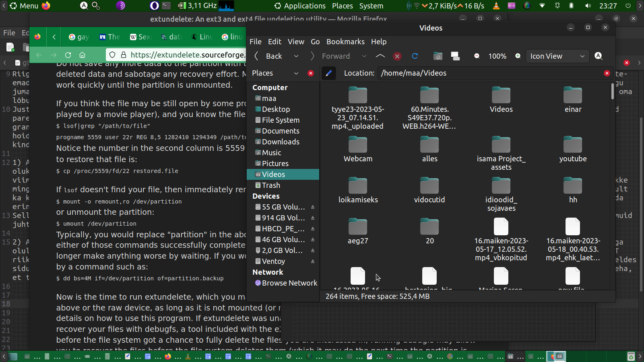Screen dimensions: 644x362
Task: Expand the Back history dropdown arrow
Action: 296,56
